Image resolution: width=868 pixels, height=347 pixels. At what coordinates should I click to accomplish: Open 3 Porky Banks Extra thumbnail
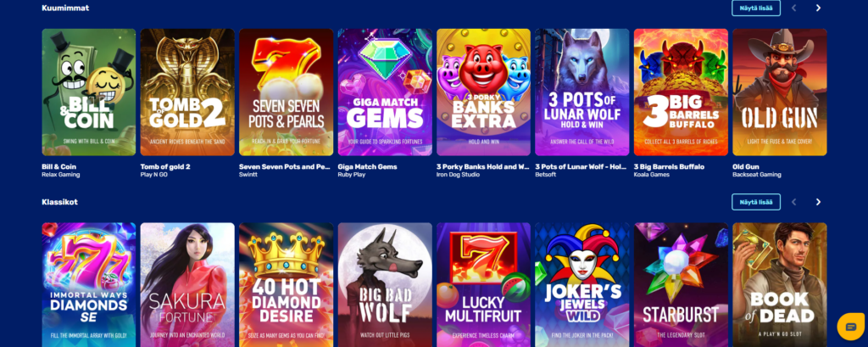(483, 92)
